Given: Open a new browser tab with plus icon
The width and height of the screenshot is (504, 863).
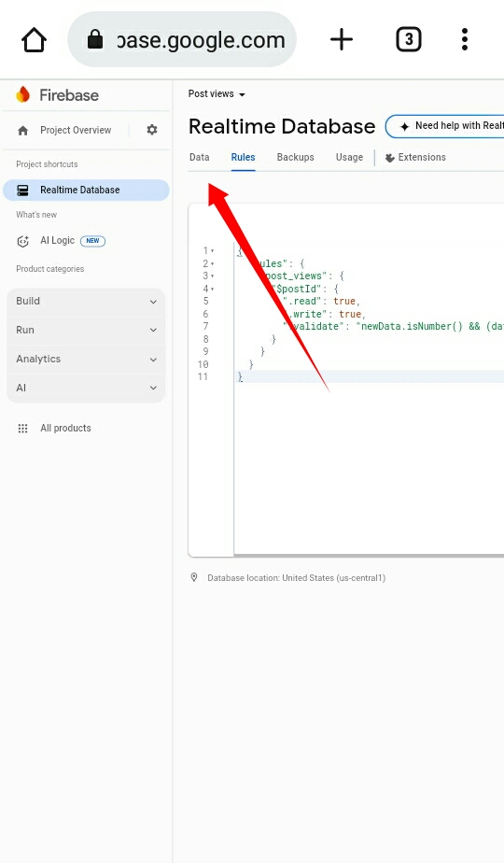Looking at the screenshot, I should [x=342, y=39].
